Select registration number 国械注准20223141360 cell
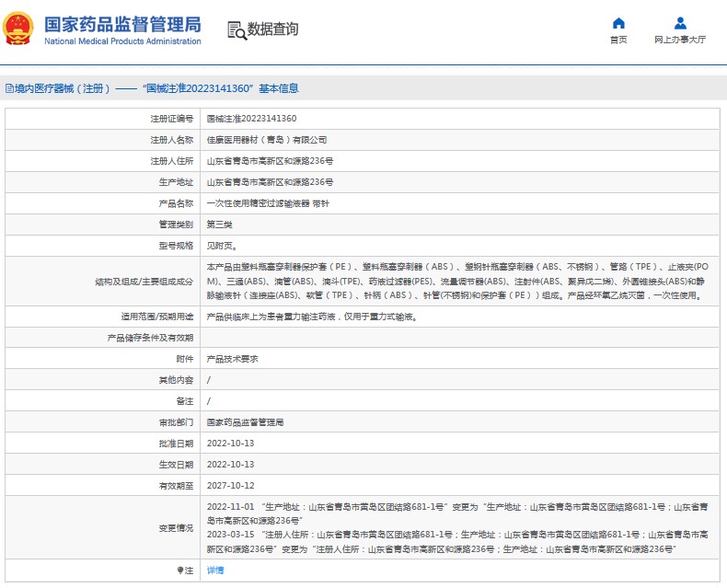 coord(252,119)
